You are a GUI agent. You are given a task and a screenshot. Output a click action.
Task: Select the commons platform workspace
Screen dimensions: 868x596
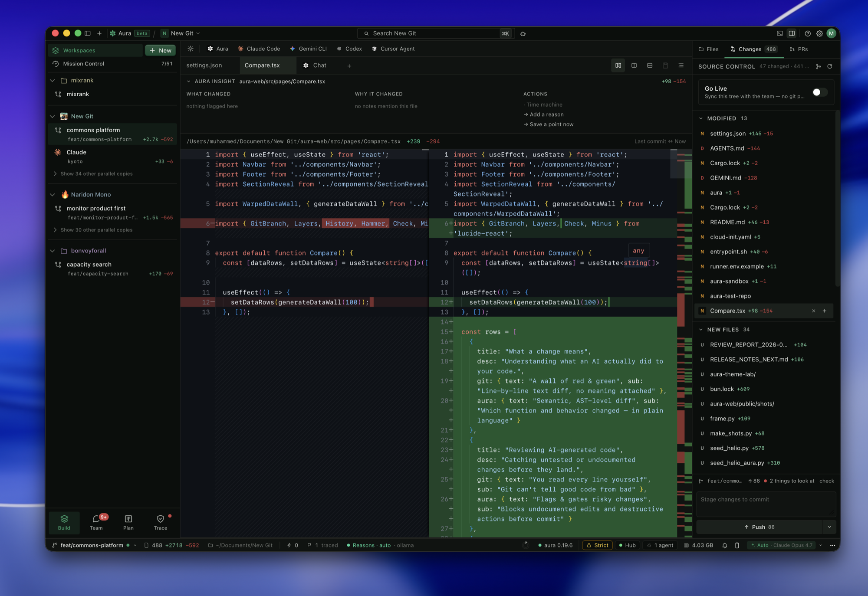click(x=112, y=134)
